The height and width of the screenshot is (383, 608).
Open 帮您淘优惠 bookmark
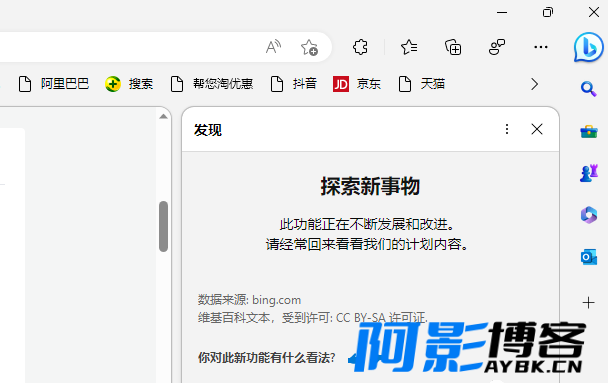click(x=212, y=84)
